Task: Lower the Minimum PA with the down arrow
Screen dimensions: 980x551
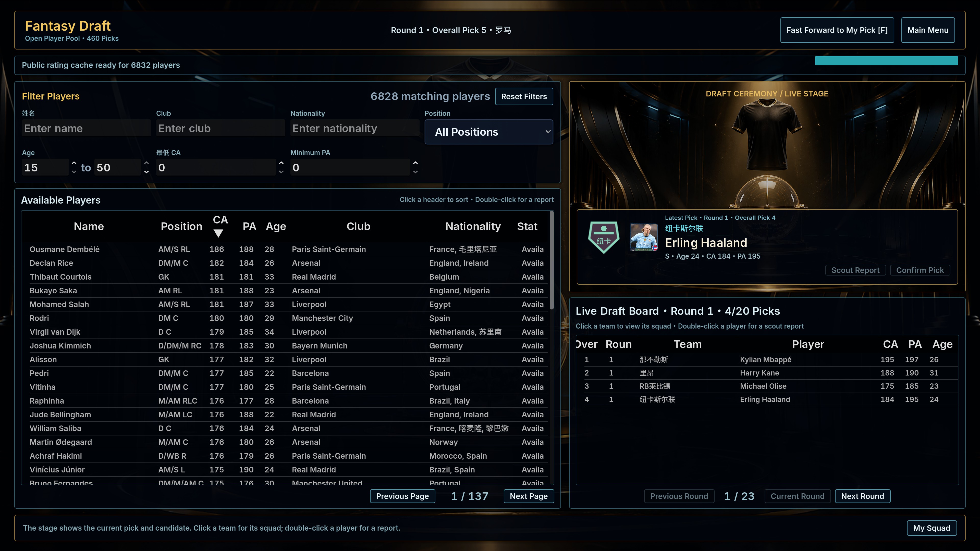Action: coord(415,172)
